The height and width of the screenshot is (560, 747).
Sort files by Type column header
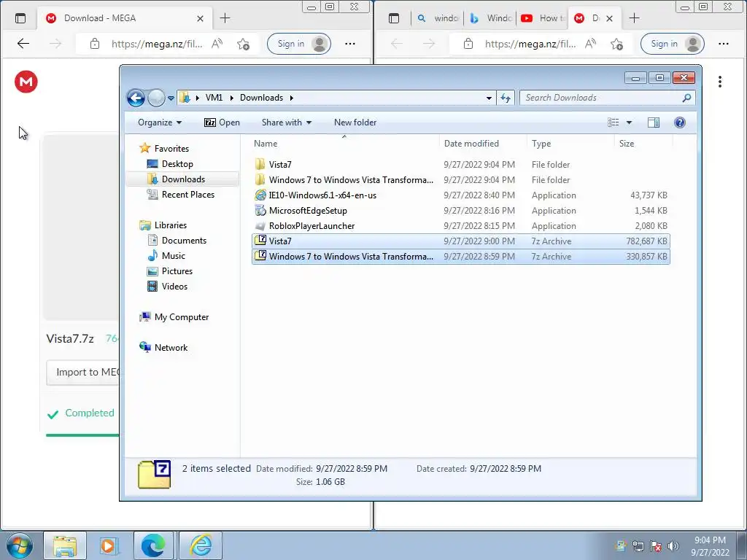click(x=541, y=144)
